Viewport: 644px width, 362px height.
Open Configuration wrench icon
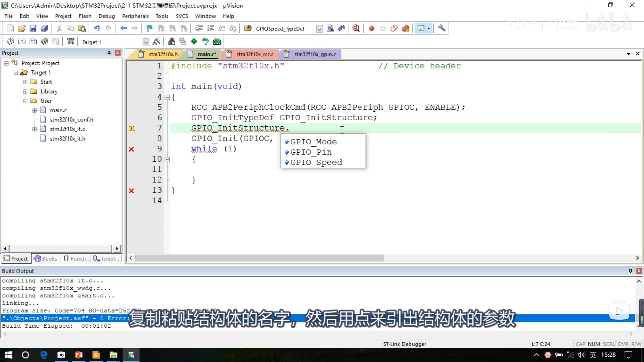coord(441,28)
